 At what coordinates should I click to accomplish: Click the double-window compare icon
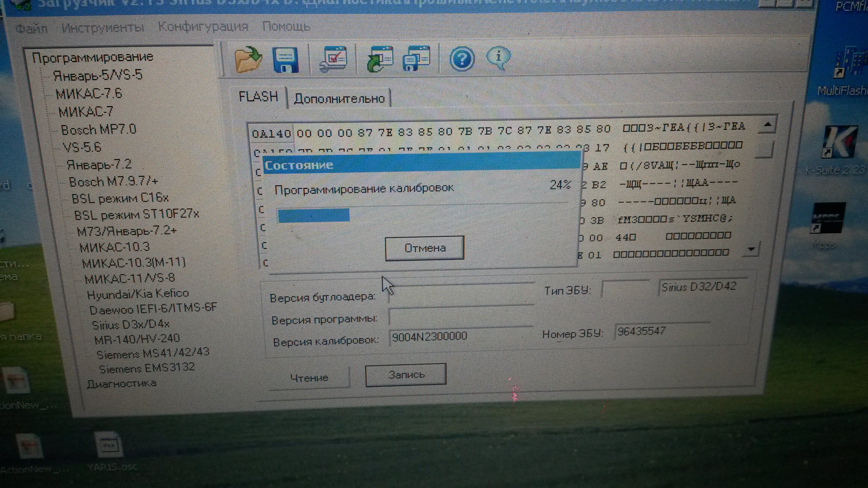(x=416, y=58)
